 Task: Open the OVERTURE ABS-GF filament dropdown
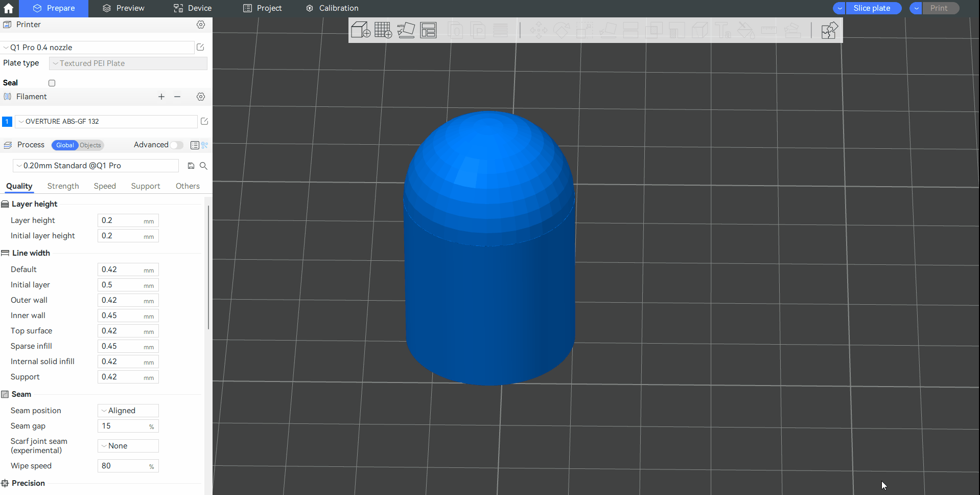(106, 122)
